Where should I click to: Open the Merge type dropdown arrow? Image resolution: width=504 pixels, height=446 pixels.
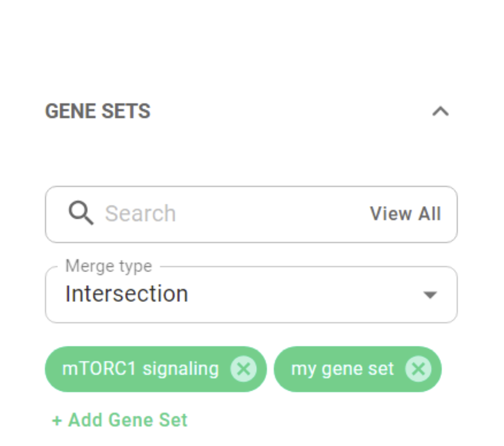click(430, 295)
